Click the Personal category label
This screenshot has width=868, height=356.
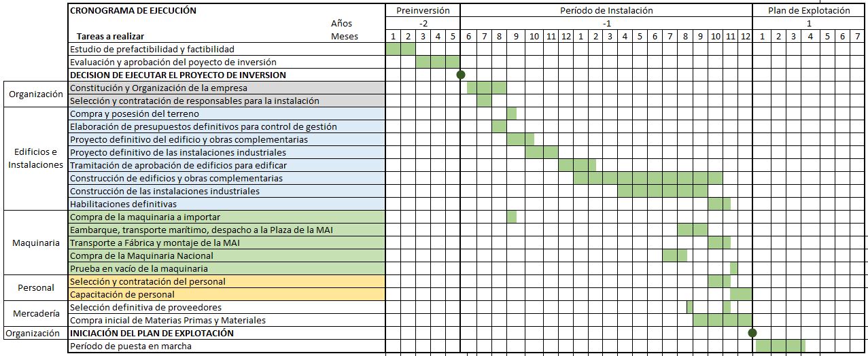36,287
